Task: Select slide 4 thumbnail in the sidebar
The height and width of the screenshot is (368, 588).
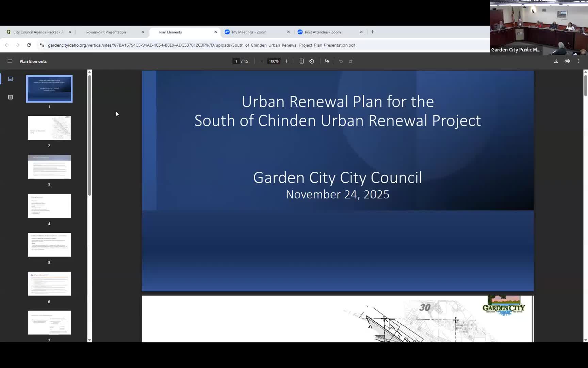Action: [x=49, y=206]
